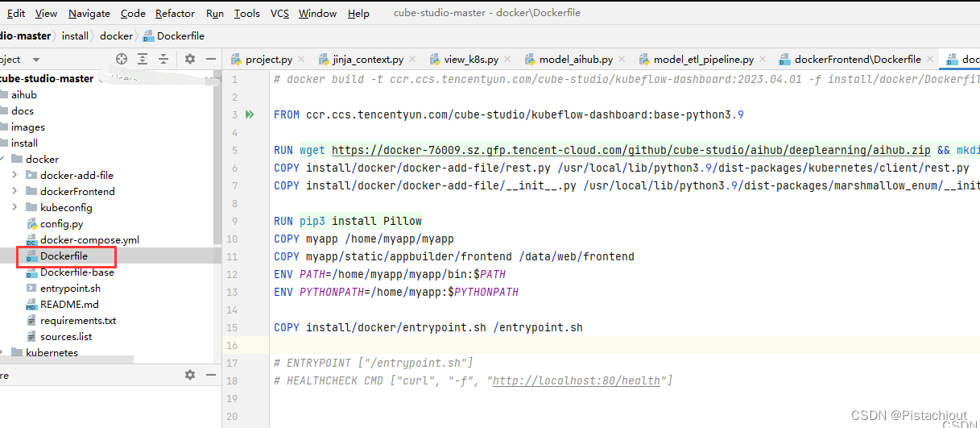Image resolution: width=980 pixels, height=428 pixels.
Task: Click the docker breadcrumb in navigation bar
Action: 116,35
